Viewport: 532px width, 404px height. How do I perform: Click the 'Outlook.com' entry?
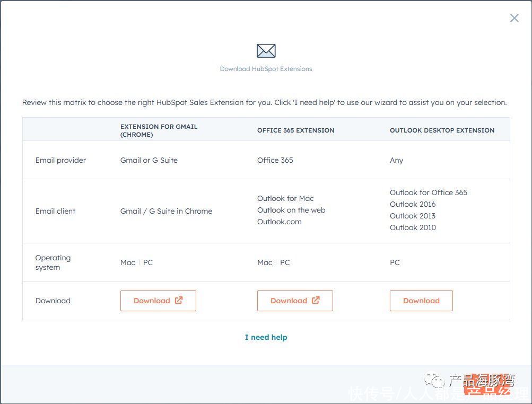pos(279,222)
